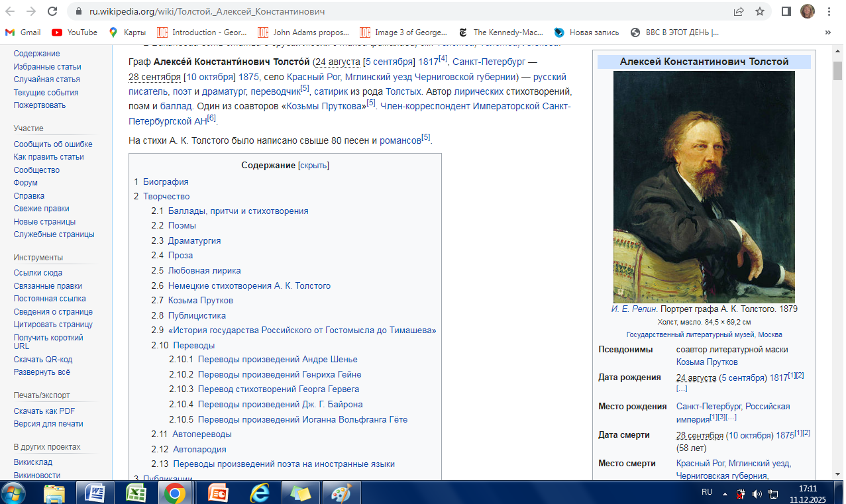Open the 'BBC В ЭТОТ ДЕНЬ' bookmark
This screenshot has height=504, width=846.
coord(674,32)
